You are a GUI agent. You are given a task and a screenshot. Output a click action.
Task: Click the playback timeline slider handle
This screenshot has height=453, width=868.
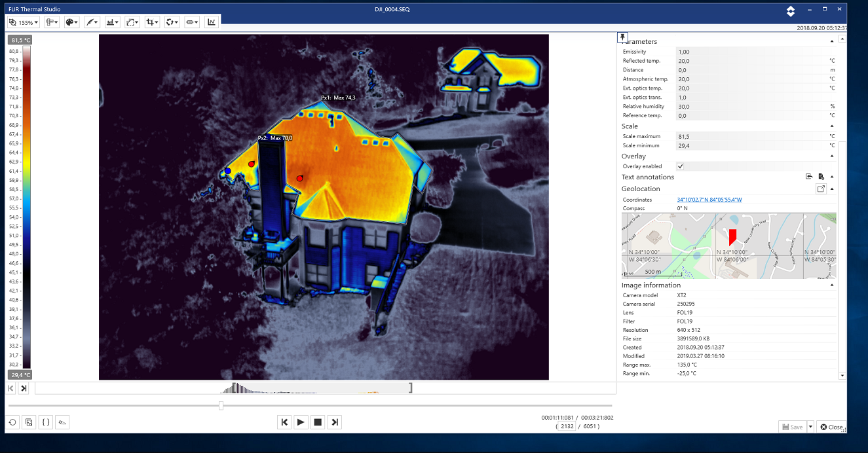(221, 406)
